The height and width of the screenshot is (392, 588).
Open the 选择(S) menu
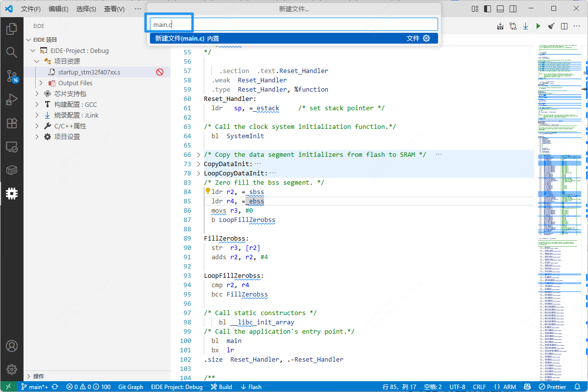point(86,9)
